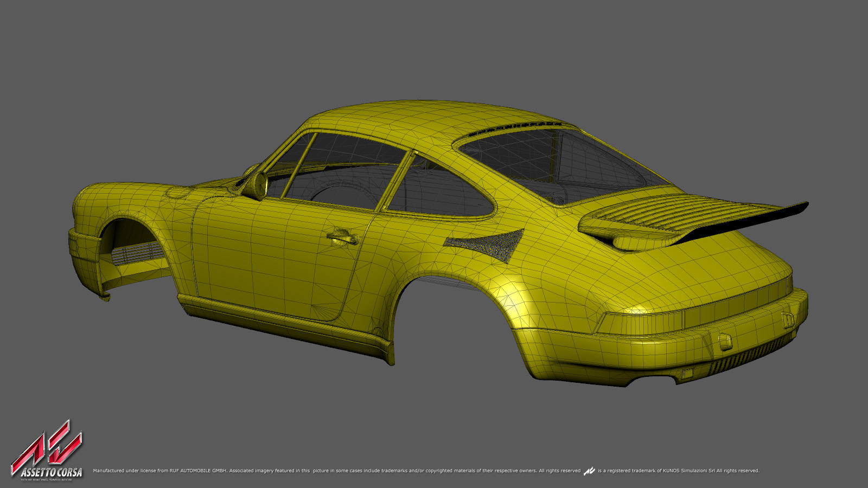Click the Assetto Corsa logo

tap(47, 451)
